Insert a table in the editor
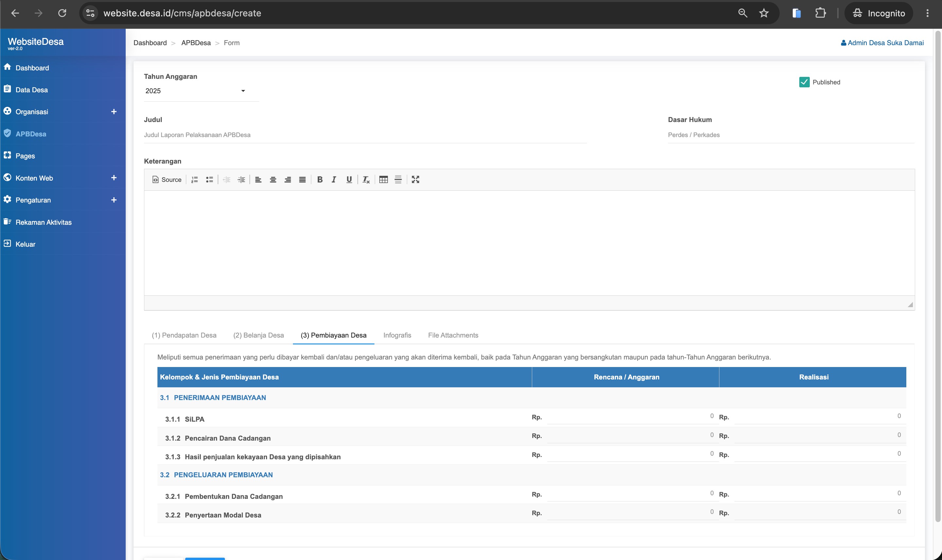This screenshot has height=560, width=942. 384,180
